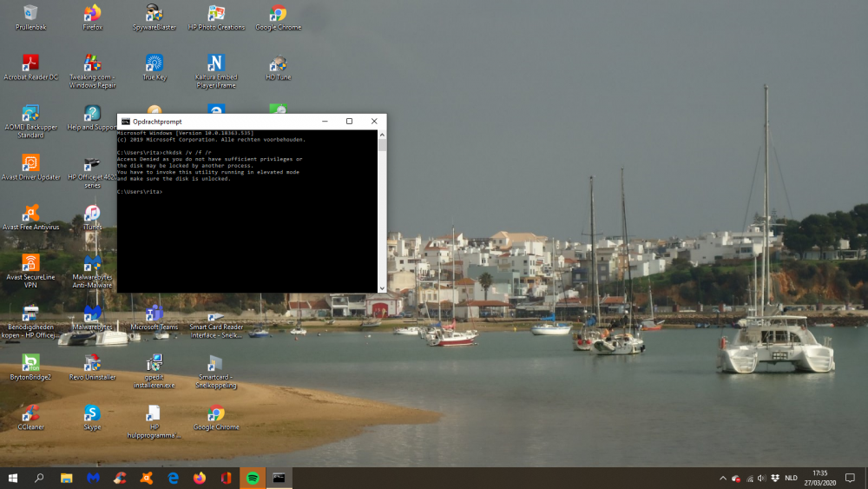Screen dimensions: 868x489
Task: Click the Microsoft Edge taskbar icon
Action: click(x=173, y=478)
